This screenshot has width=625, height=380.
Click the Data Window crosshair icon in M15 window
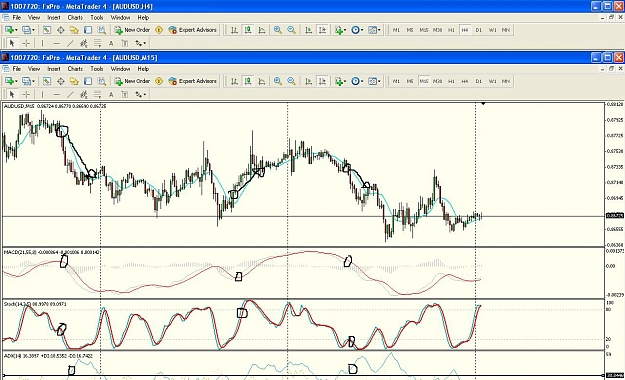[x=61, y=81]
